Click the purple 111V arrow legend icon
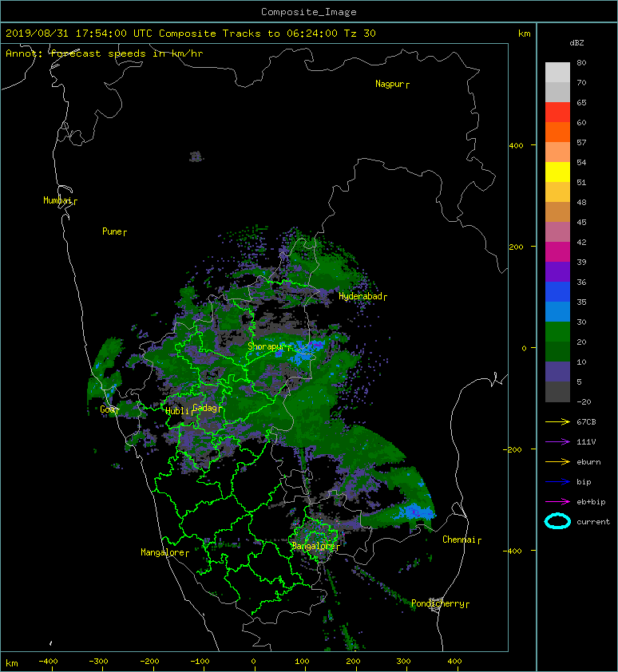 557,442
